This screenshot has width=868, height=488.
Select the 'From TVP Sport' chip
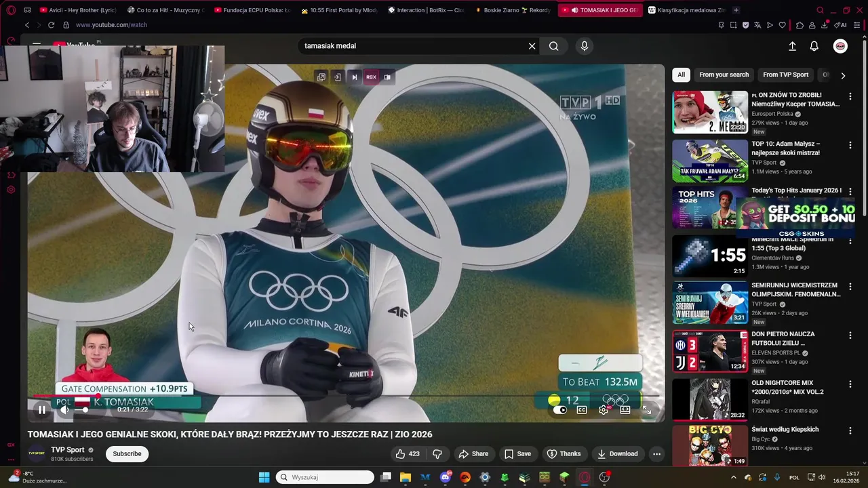785,75
